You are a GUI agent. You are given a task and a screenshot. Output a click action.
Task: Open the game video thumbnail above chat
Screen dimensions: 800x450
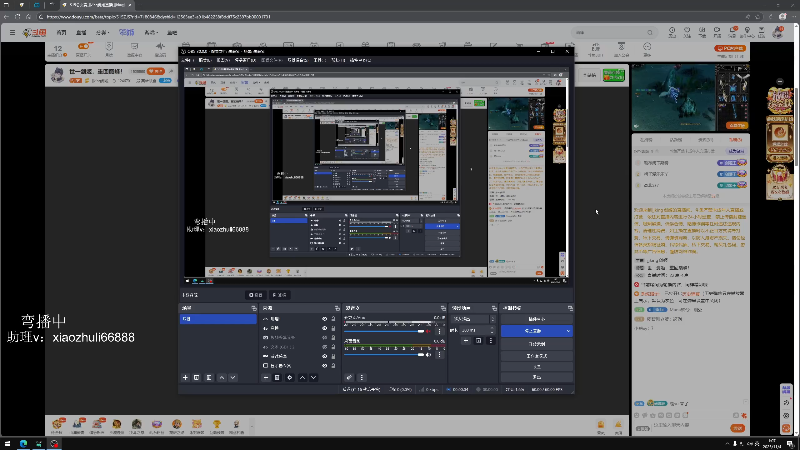click(x=690, y=97)
